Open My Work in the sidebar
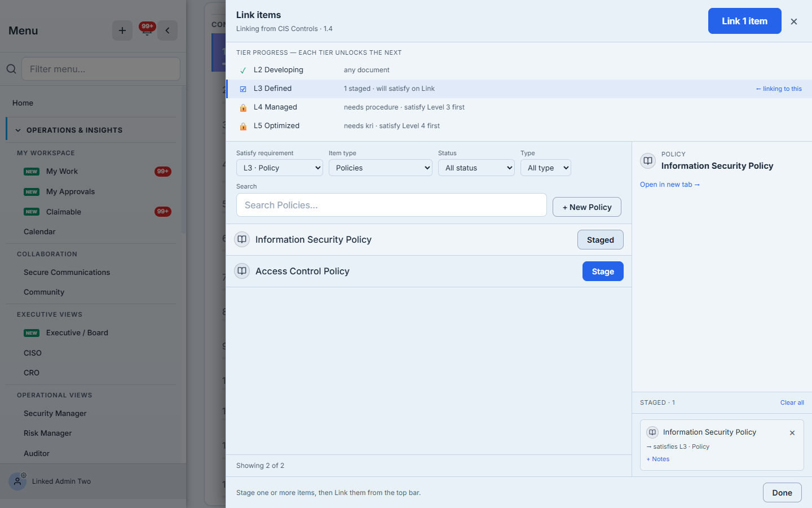 62,172
